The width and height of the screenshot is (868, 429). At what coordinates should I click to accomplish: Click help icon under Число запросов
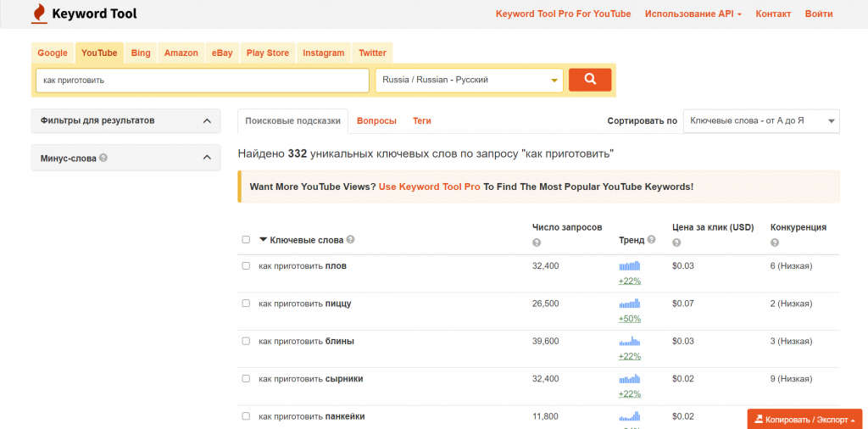point(536,242)
